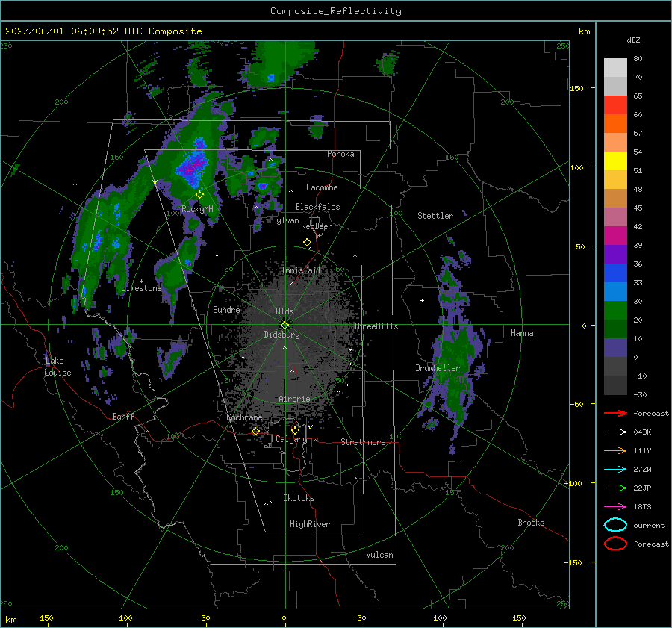
Task: Select the Strathmore label
Action: coord(363,442)
